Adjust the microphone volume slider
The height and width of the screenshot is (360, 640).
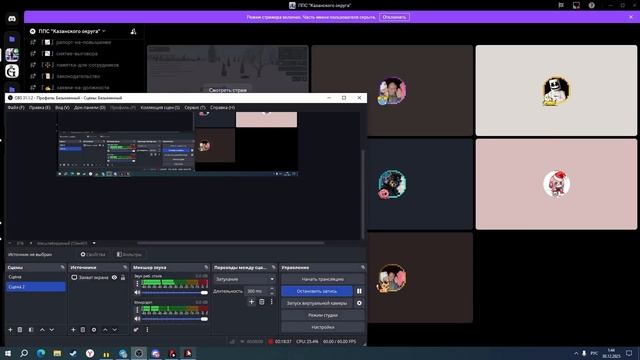tap(175, 319)
